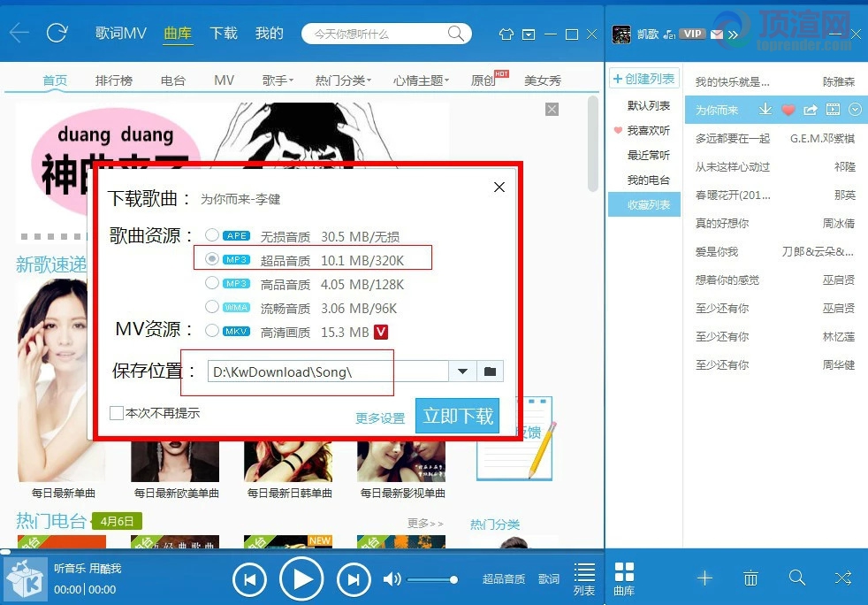Click the 创建列表 button
Viewport: 868px width, 605px height.
coord(644,79)
